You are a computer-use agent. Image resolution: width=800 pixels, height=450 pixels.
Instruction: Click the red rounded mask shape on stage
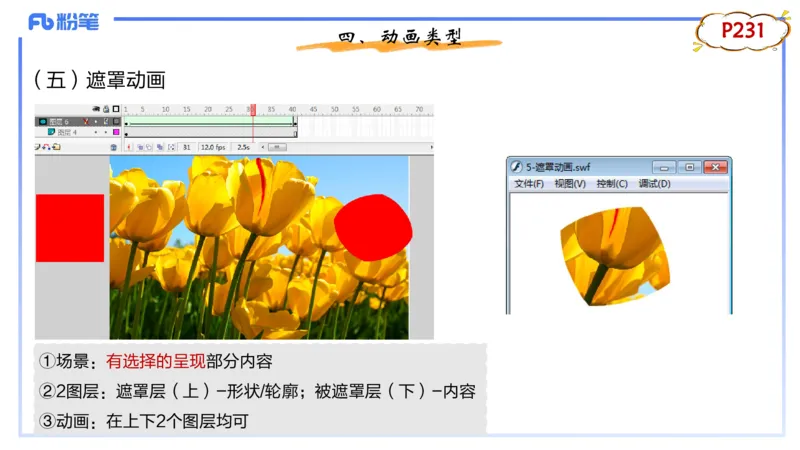tap(373, 227)
